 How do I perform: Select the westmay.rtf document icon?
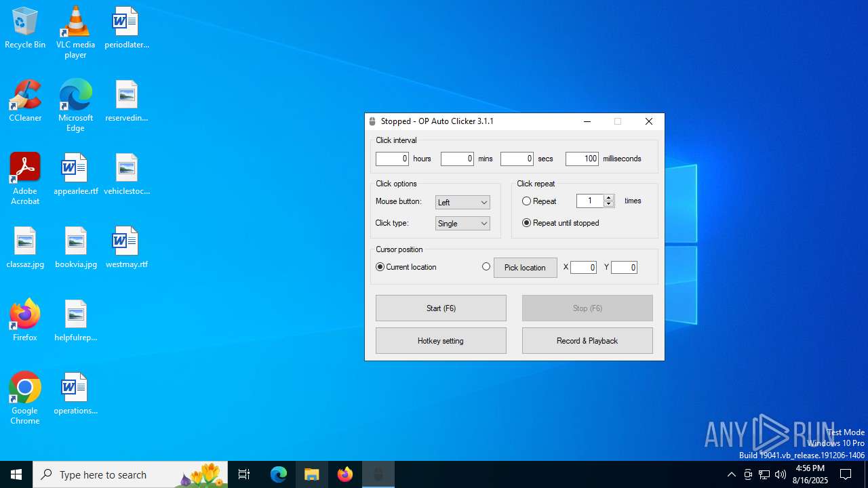pos(126,248)
